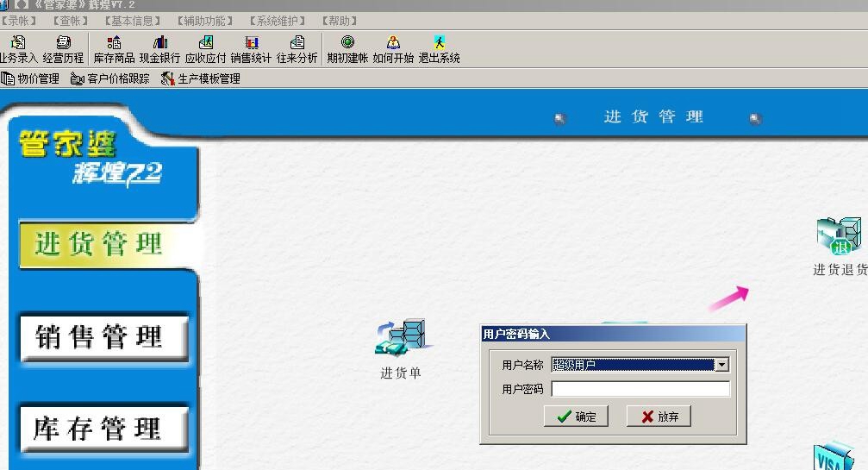Open the 现金银行 toolbar icon

[159, 49]
